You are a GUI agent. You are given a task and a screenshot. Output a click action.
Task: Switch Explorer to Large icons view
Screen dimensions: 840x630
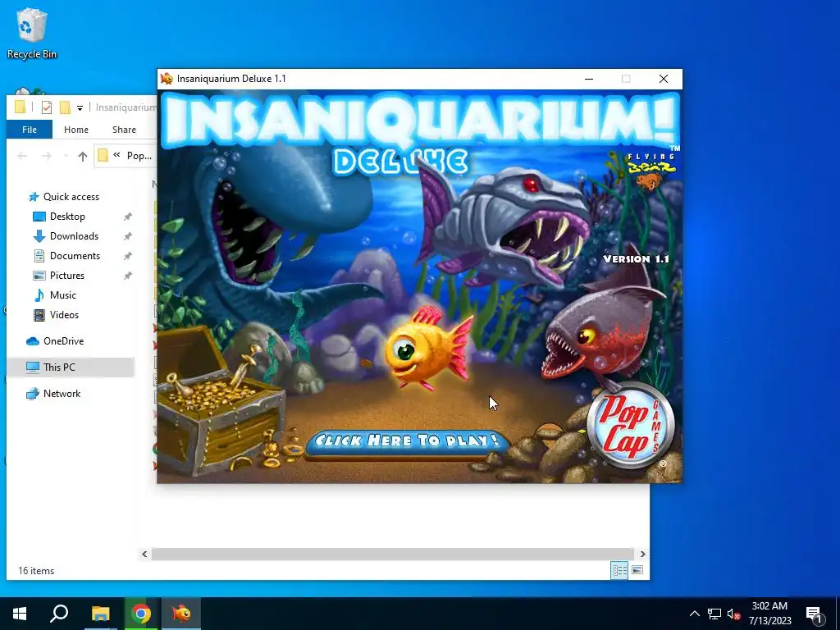(x=637, y=571)
